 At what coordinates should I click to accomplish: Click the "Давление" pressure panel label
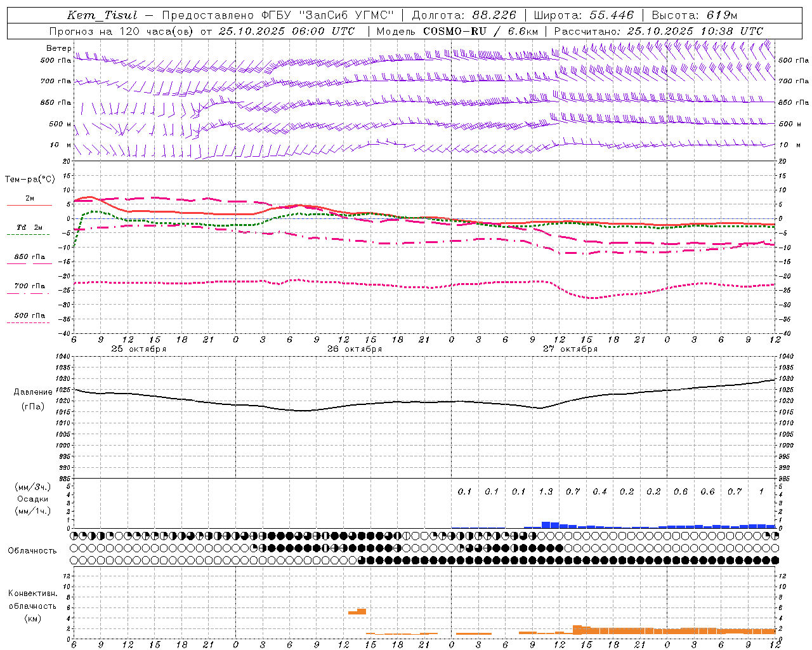pos(33,392)
